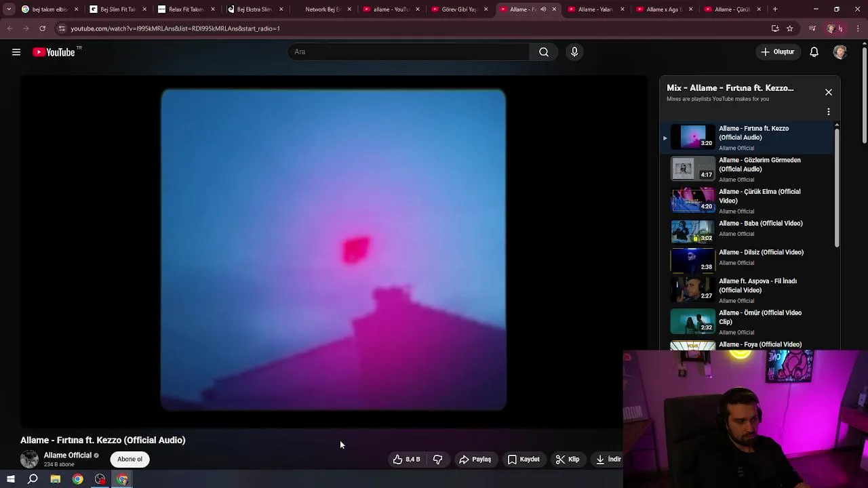Image resolution: width=868 pixels, height=488 pixels.
Task: Play 'Allame - Baba (Official Video)' from the mix
Action: [x=749, y=231]
